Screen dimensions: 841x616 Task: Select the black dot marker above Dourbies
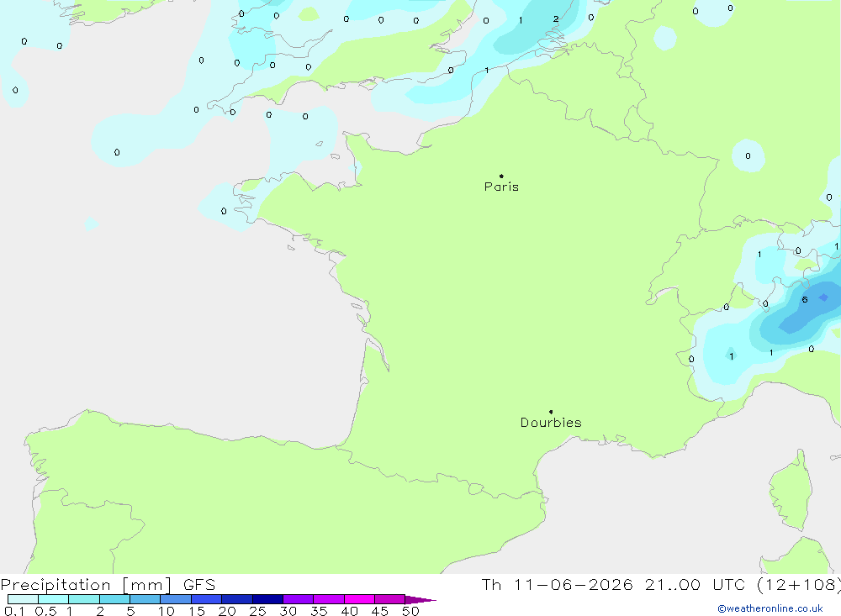(551, 412)
